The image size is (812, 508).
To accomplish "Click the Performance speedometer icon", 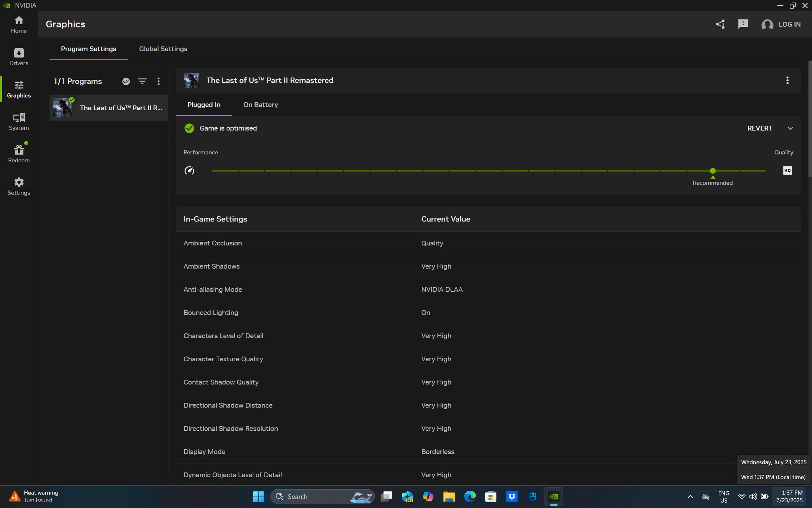I will (189, 171).
